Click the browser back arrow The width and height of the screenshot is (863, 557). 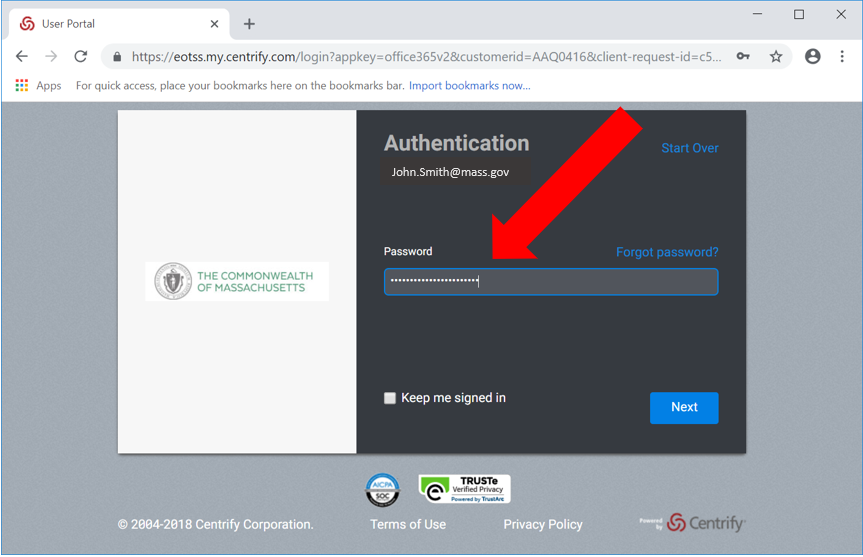pyautogui.click(x=22, y=57)
